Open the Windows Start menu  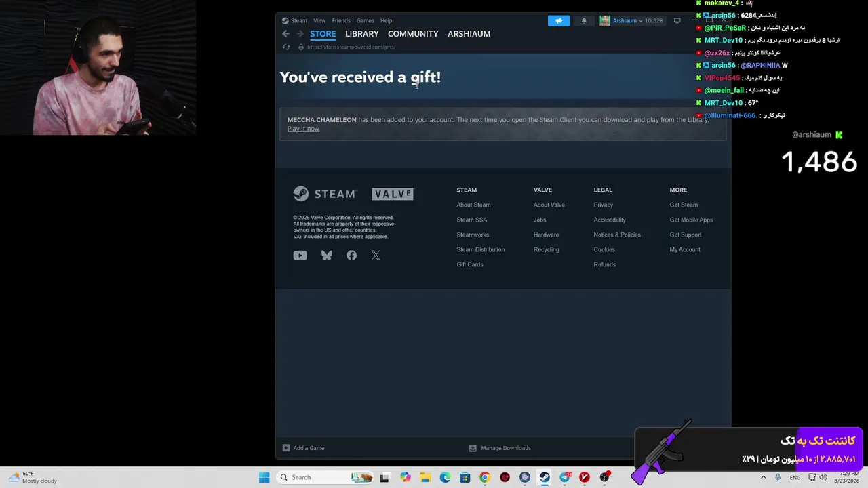pyautogui.click(x=264, y=477)
